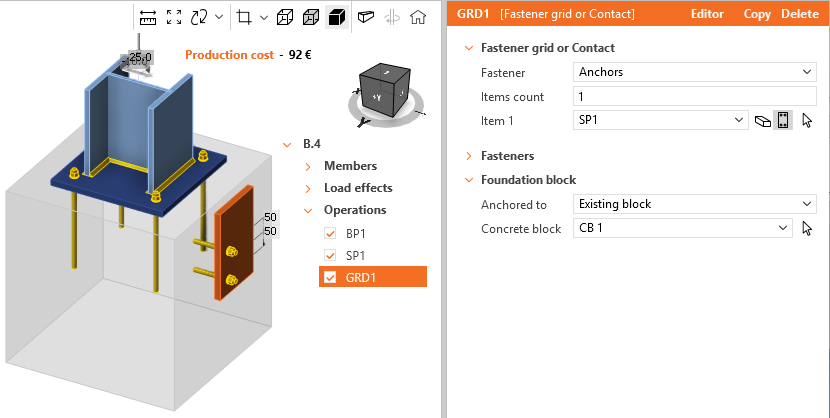Select the crop section tool icon
The image size is (830, 418).
pyautogui.click(x=244, y=17)
